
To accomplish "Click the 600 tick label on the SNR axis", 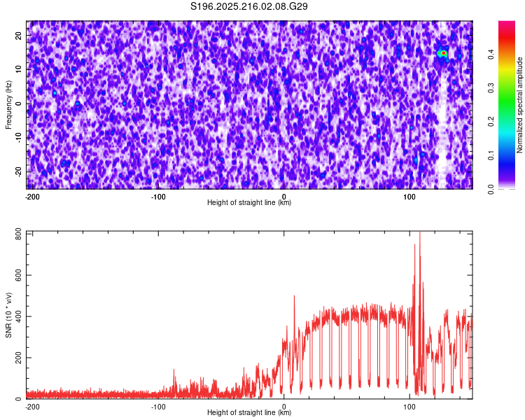I will tap(18, 274).
